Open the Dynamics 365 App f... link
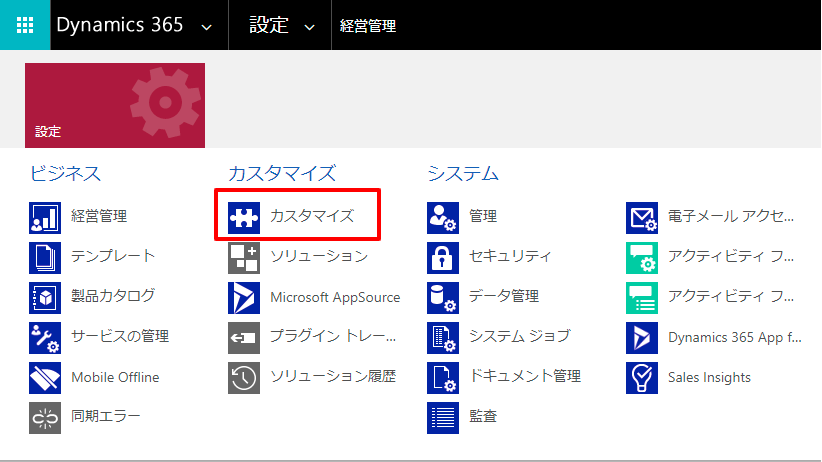This screenshot has height=462, width=822. (734, 337)
